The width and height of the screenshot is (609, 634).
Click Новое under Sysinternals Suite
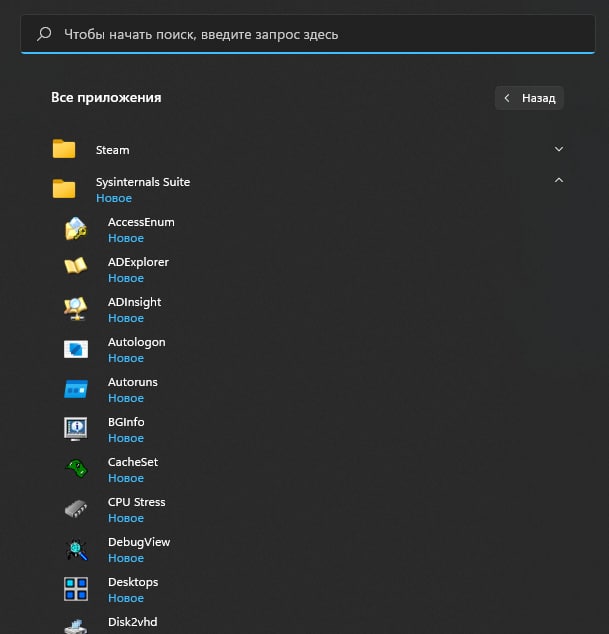tap(114, 198)
